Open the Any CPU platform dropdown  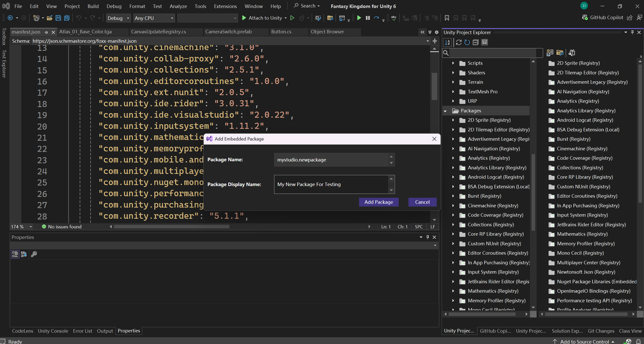[154, 18]
